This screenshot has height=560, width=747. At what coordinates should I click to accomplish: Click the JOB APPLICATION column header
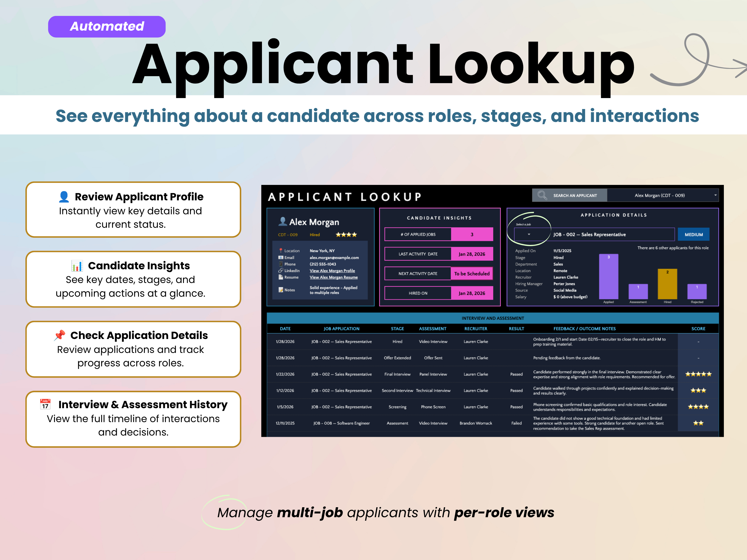pos(341,329)
